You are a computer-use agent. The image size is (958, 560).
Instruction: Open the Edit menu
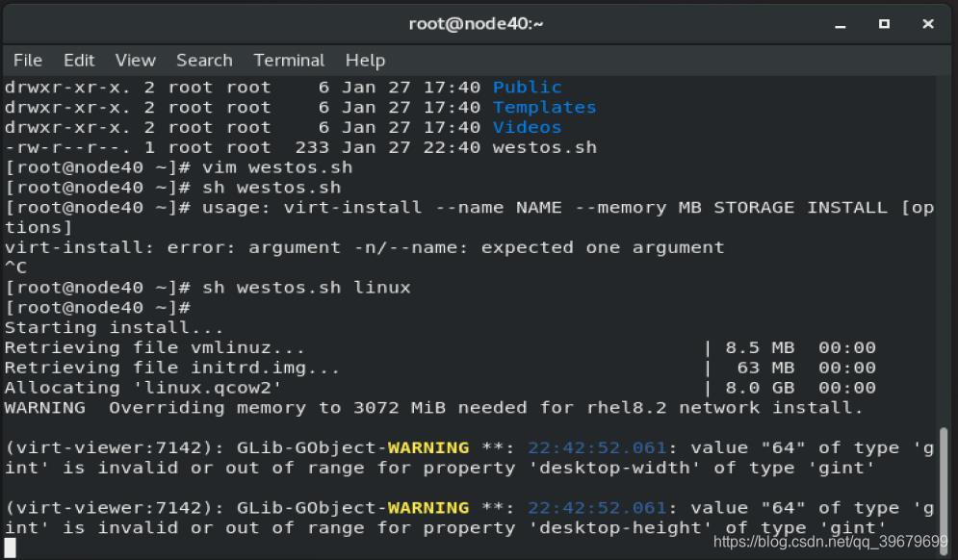(79, 61)
